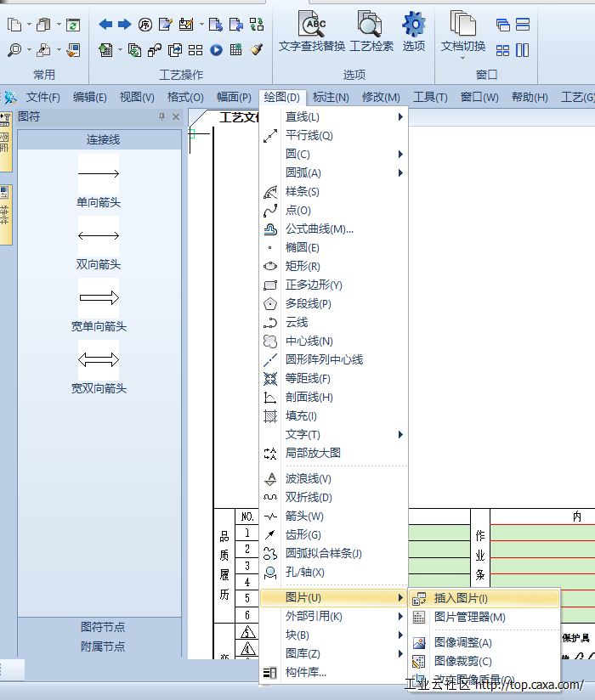Open the 文字查找替换 tool

(311, 31)
